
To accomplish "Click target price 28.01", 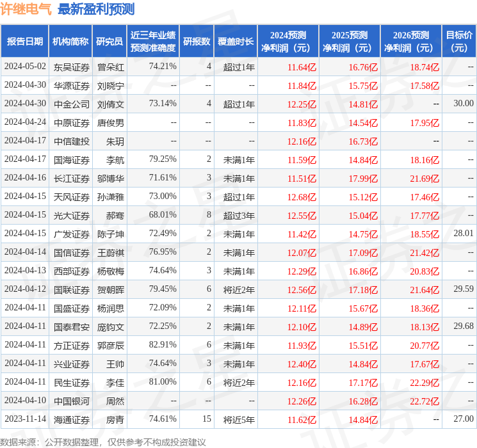I will coord(464,233).
